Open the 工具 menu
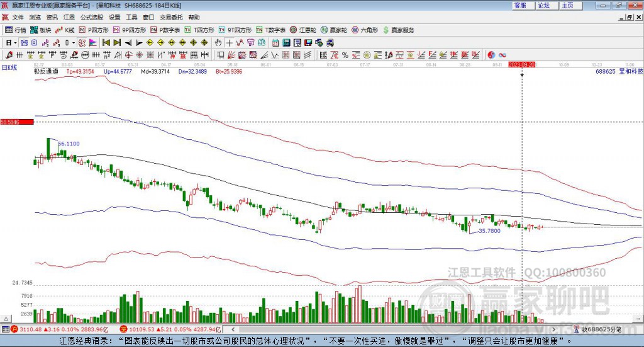644x347 pixels. [131, 17]
